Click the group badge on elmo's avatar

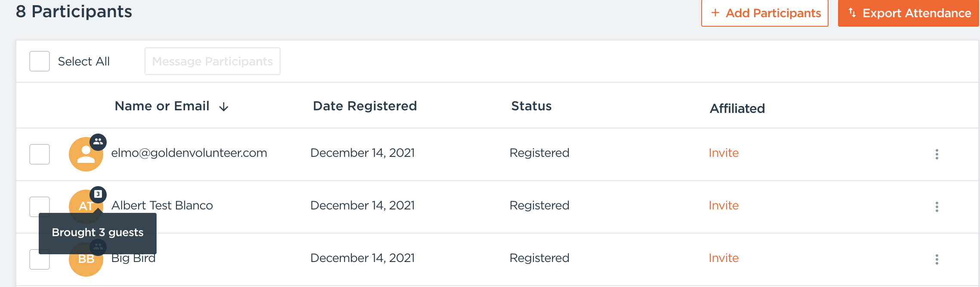tap(98, 142)
